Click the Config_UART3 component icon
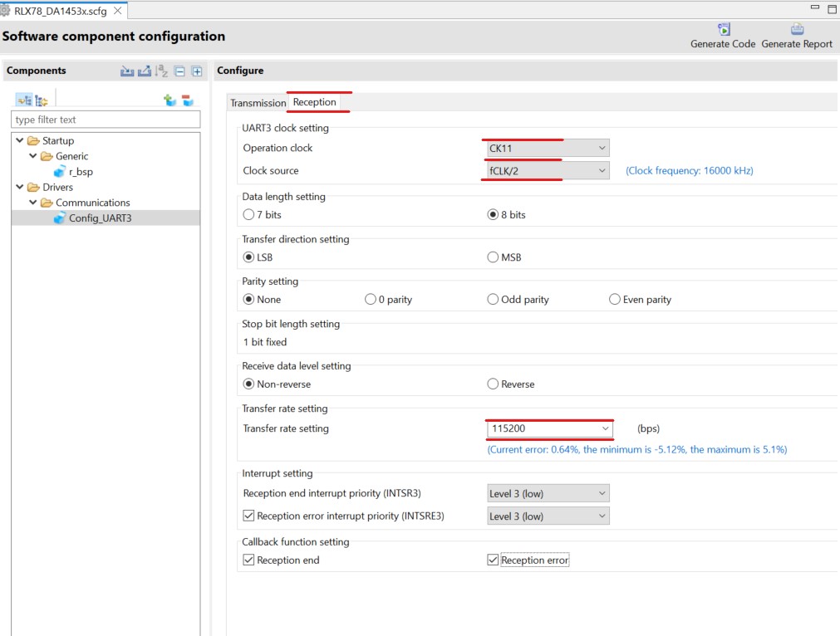The width and height of the screenshot is (840, 636). point(60,218)
